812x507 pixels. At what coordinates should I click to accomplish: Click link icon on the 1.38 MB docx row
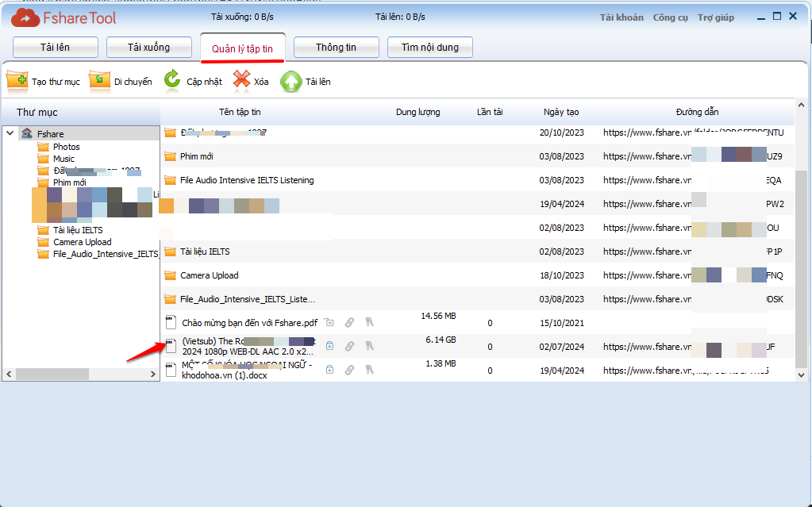click(349, 371)
